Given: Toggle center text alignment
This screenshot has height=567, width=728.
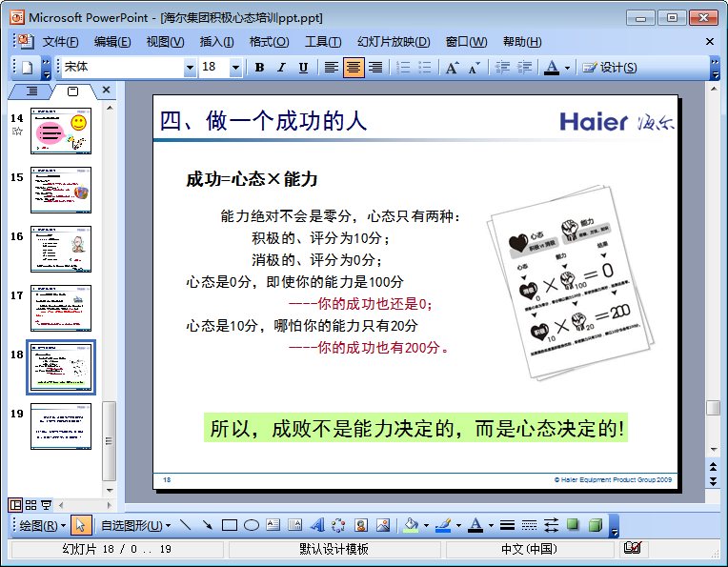Looking at the screenshot, I should [x=354, y=68].
